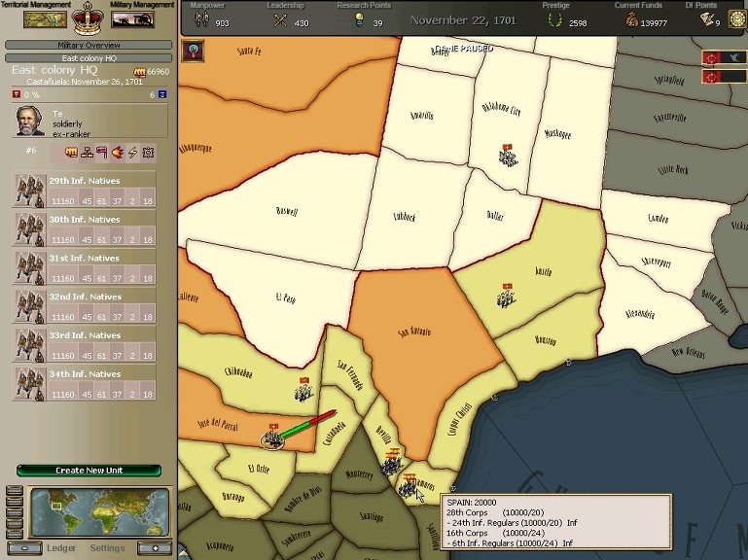Viewport: 748px width, 560px height.
Task: Click the hierarchy organization icon
Action: pyautogui.click(x=86, y=153)
